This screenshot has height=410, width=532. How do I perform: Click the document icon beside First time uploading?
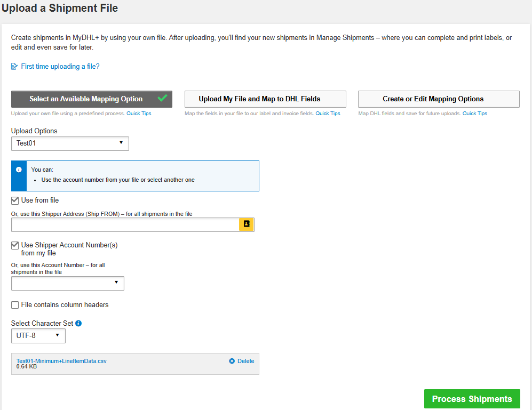pyautogui.click(x=14, y=67)
